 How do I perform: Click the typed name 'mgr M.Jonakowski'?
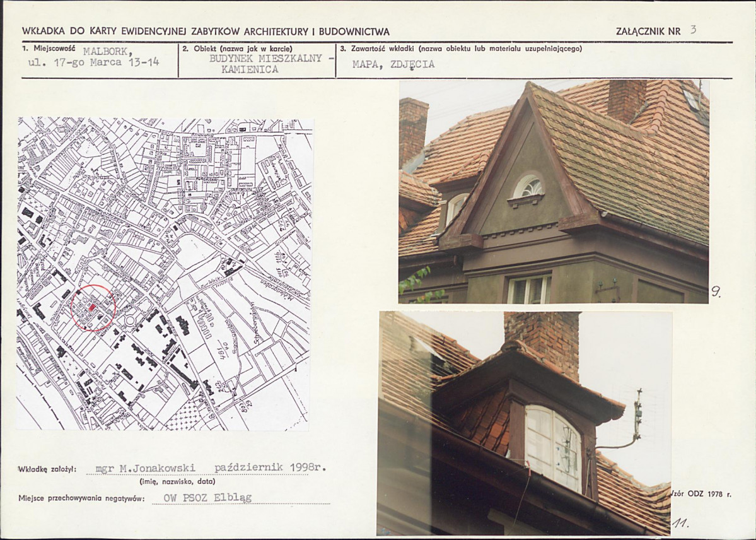(x=146, y=468)
